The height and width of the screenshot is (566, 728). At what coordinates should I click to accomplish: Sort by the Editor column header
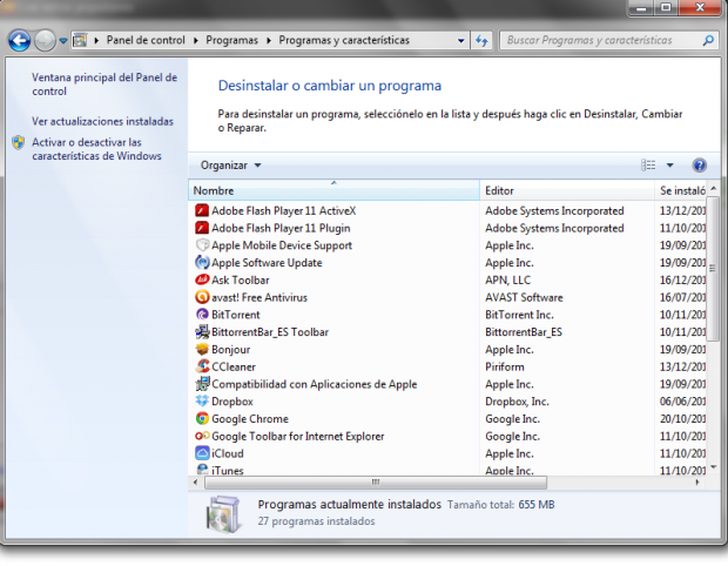(567, 190)
